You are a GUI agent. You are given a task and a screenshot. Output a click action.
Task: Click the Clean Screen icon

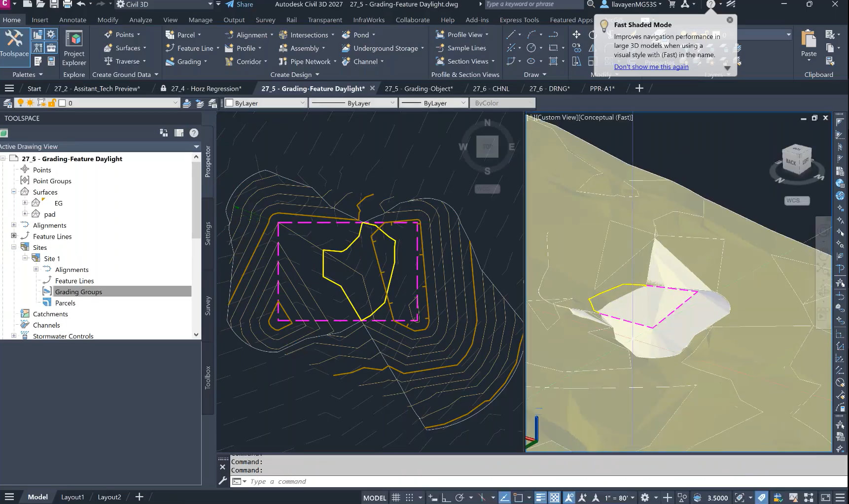point(826,498)
